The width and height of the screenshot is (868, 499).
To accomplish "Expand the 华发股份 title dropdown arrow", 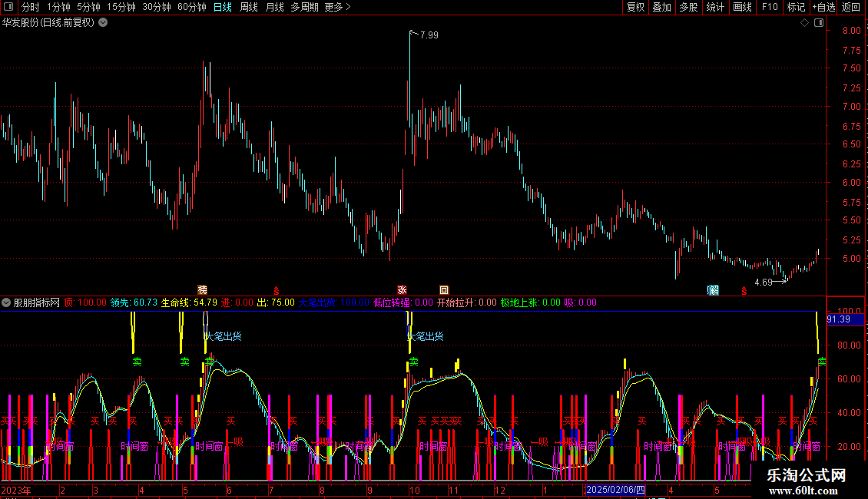I will [103, 22].
